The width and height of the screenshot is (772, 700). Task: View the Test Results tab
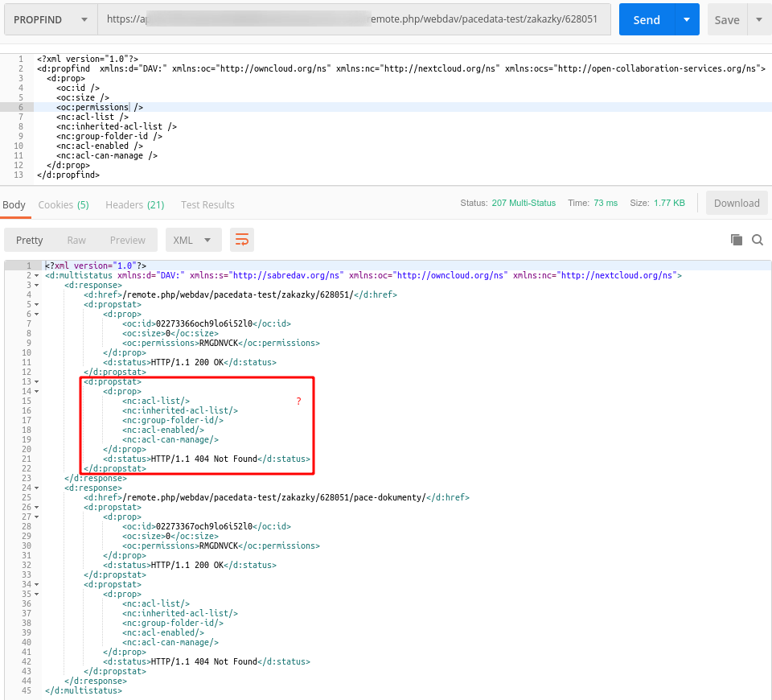(x=207, y=204)
